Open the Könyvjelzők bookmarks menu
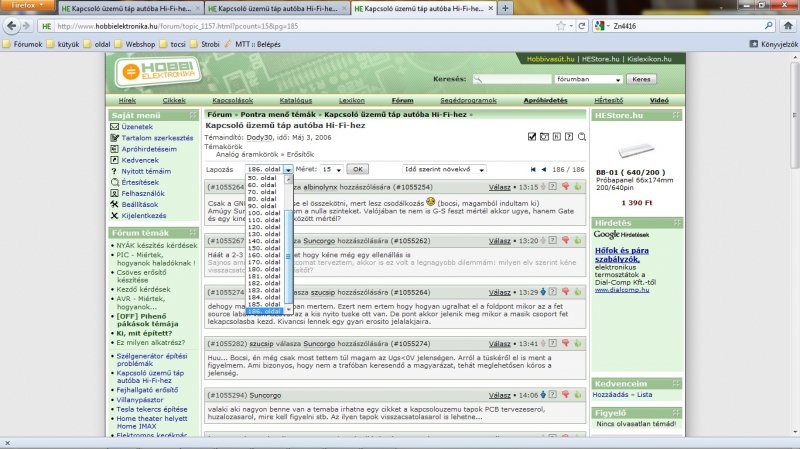Viewport: 800px width, 449px height. tap(773, 44)
